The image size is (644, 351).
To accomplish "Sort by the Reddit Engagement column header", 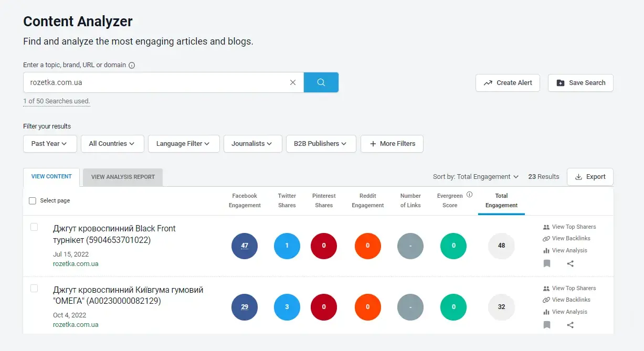I will 368,200.
